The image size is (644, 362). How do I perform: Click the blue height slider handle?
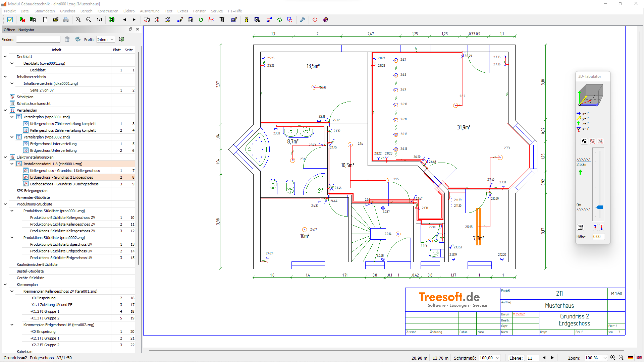pyautogui.click(x=599, y=207)
